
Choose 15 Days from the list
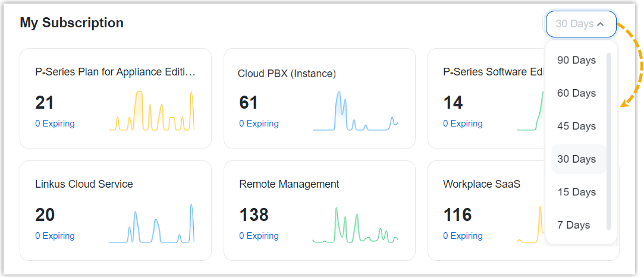576,192
